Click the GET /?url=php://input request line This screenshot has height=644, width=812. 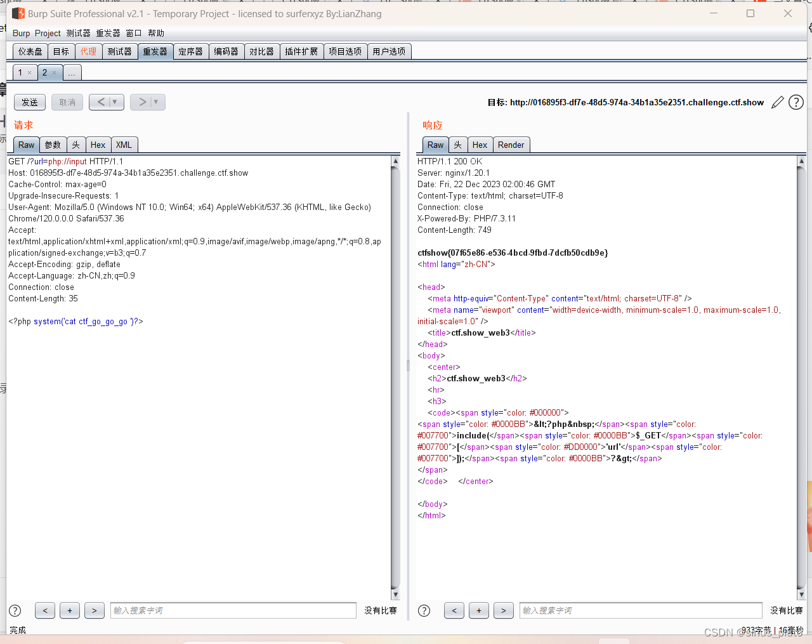(x=66, y=161)
